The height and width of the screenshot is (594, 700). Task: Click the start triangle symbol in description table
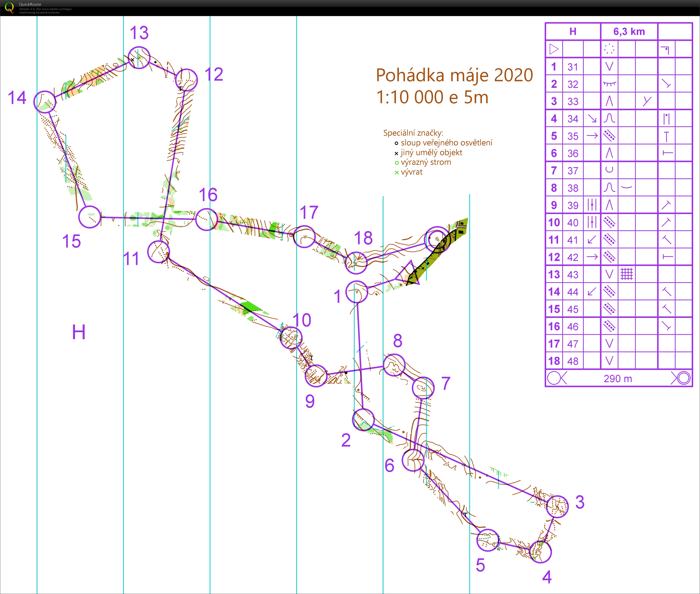(x=554, y=49)
